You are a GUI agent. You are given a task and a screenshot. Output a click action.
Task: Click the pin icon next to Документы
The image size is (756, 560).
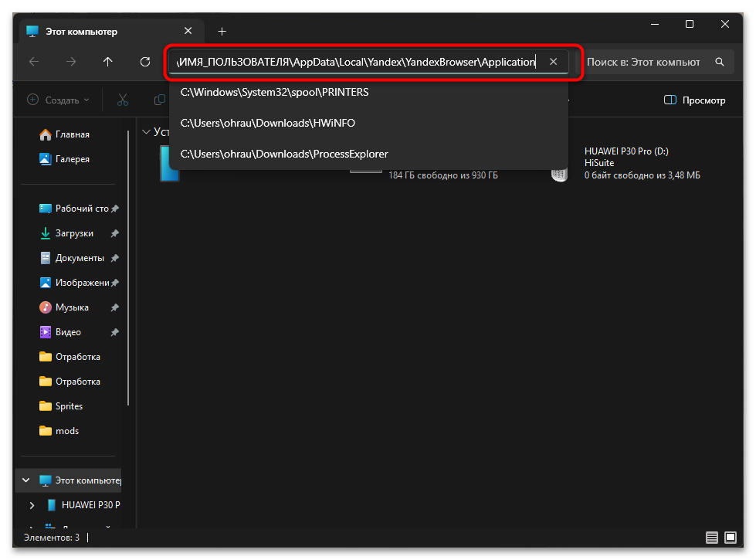pyautogui.click(x=115, y=258)
